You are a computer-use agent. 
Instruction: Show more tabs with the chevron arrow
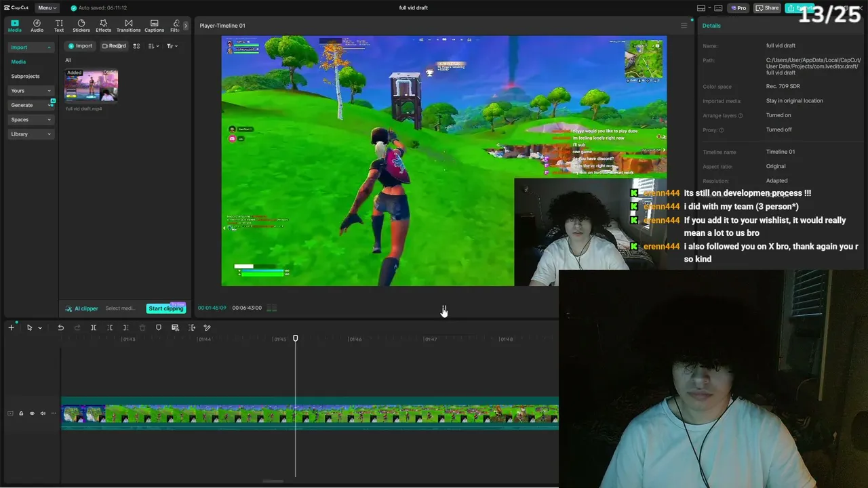pyautogui.click(x=186, y=26)
